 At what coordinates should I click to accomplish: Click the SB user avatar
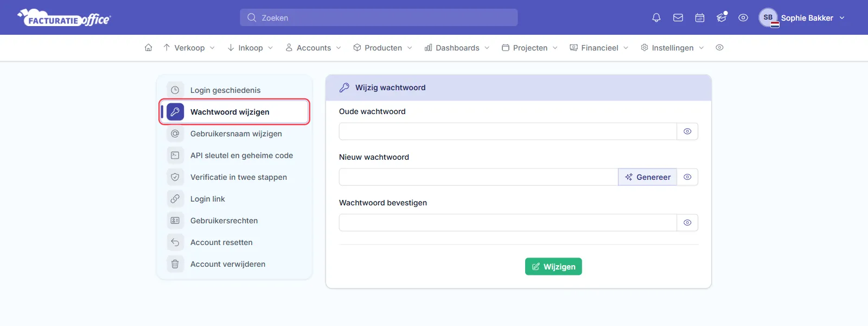(x=768, y=17)
